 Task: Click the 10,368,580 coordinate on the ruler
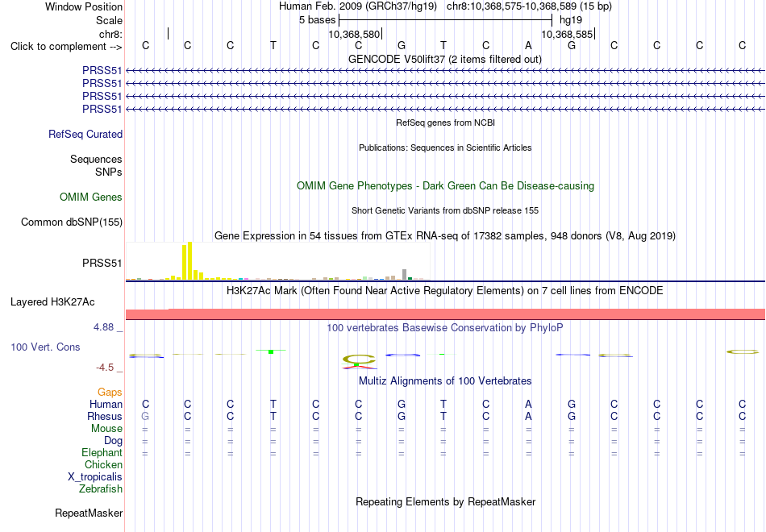[354, 34]
